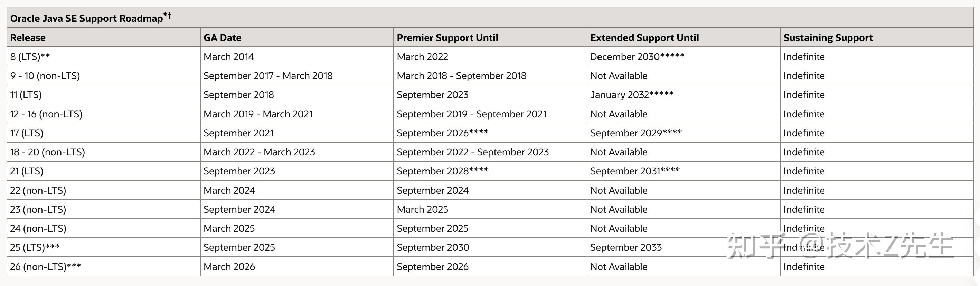Click the "September 2026****" premier support cell
This screenshot has height=286, width=980.
[x=442, y=133]
